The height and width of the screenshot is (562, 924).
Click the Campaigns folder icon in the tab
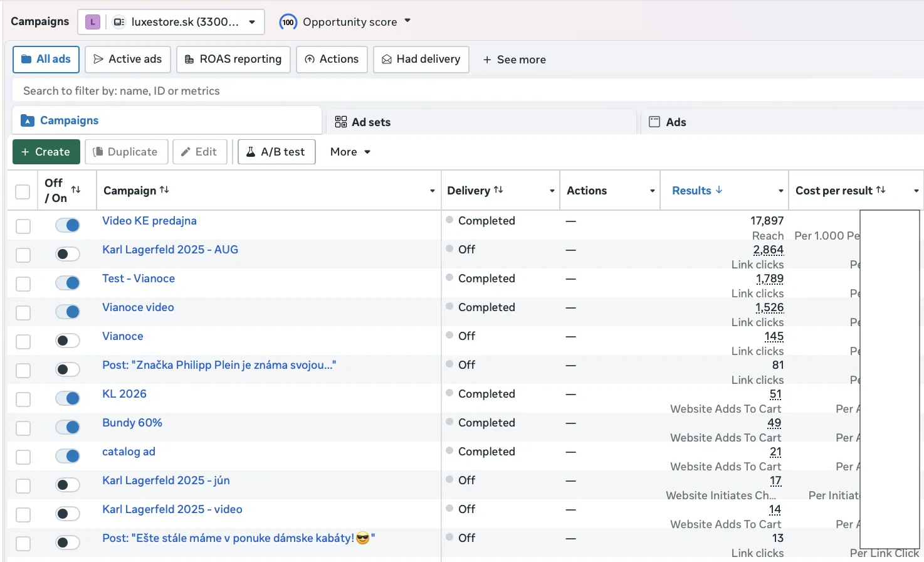pos(28,120)
